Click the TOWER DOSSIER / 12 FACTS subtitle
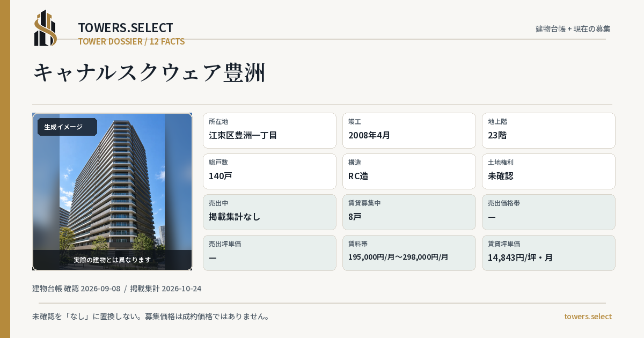The width and height of the screenshot is (644, 338). coord(131,41)
